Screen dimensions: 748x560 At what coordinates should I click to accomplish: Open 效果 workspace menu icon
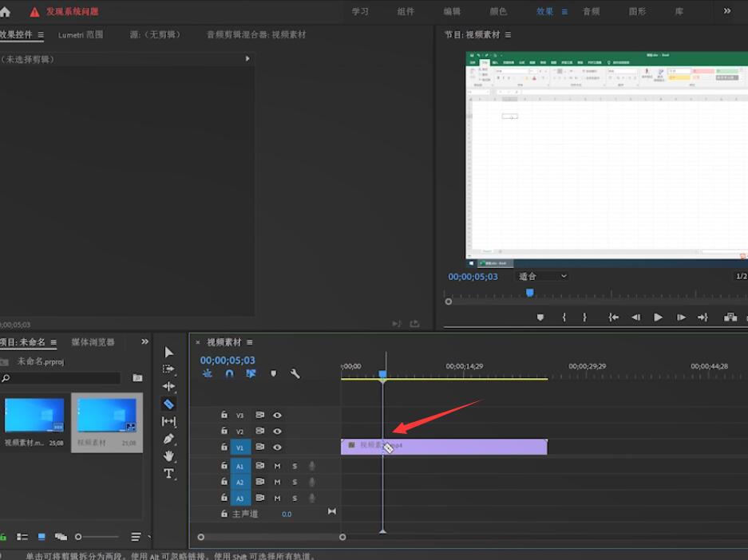(x=565, y=12)
